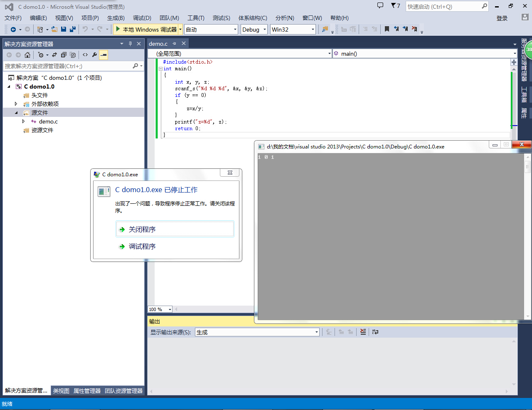Open the 帮助(H) menu
The image size is (532, 410).
340,18
